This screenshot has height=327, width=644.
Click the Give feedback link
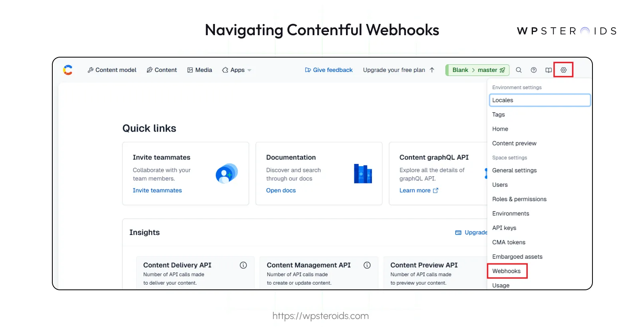coord(328,70)
